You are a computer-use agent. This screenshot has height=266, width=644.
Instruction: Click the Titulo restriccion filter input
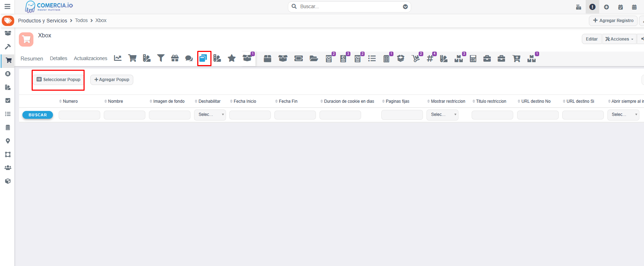[x=492, y=115]
